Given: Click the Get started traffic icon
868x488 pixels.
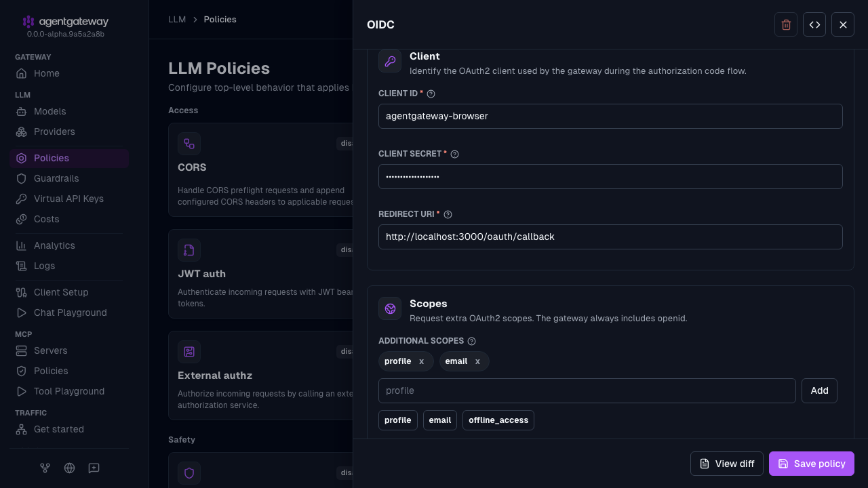Looking at the screenshot, I should coord(22,429).
